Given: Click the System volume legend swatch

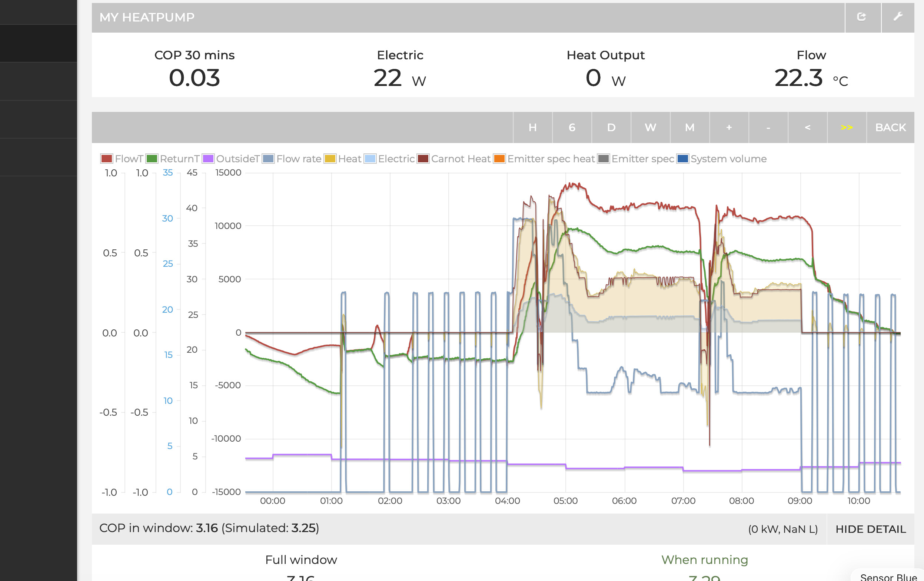Looking at the screenshot, I should [683, 159].
